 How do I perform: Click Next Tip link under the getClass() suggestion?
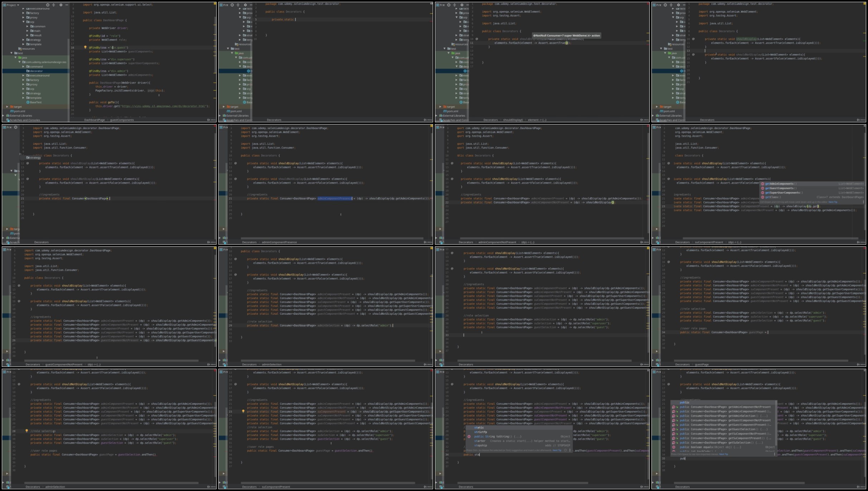(833, 202)
